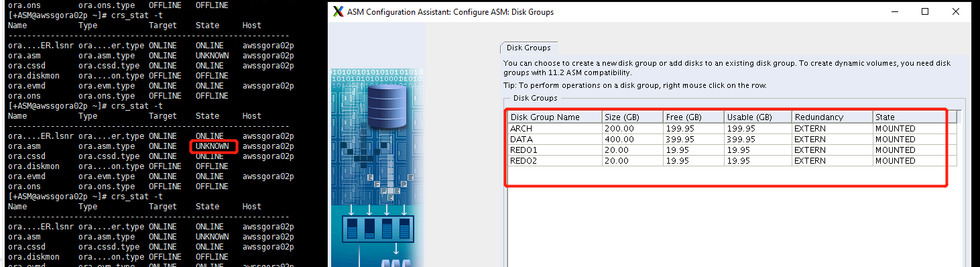The image size is (980, 267).
Task: Click the 399.95 Usable cell in DATA row
Action: [758, 139]
